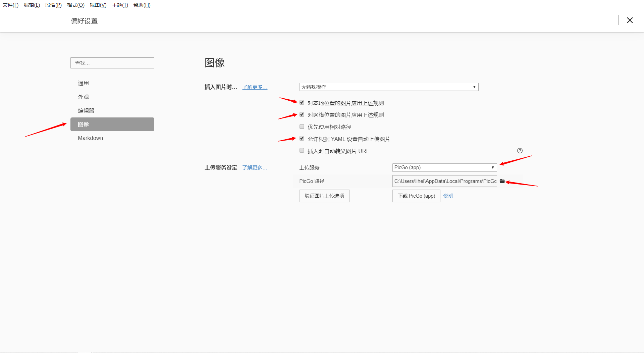
Task: Open learn more link beside 上传服务设定
Action: pos(255,168)
